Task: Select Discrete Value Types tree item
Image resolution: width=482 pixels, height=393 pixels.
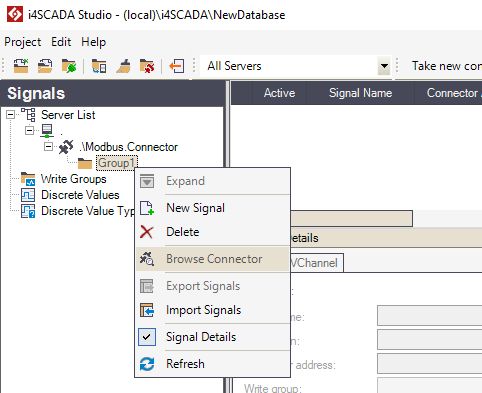Action: [88, 211]
